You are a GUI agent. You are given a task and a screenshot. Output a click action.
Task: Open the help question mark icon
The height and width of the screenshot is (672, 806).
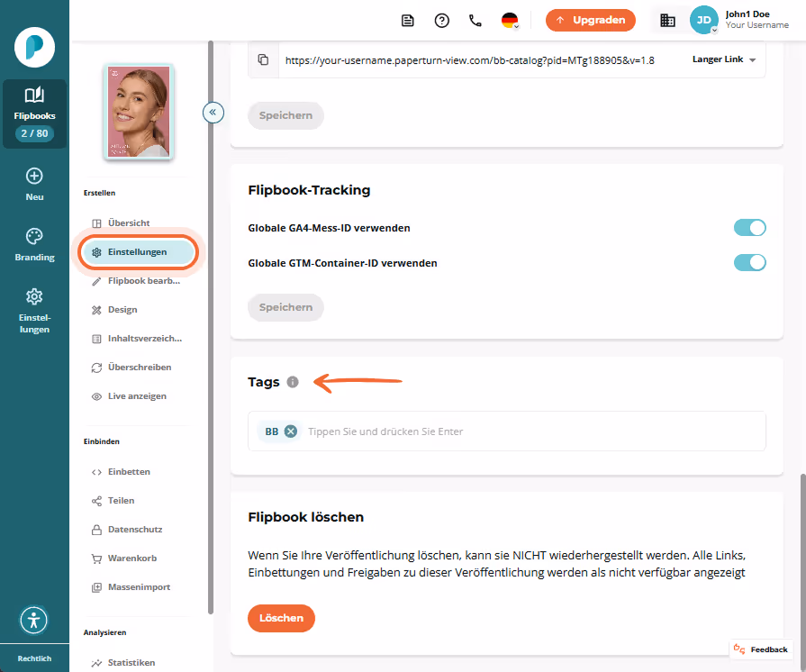click(441, 21)
